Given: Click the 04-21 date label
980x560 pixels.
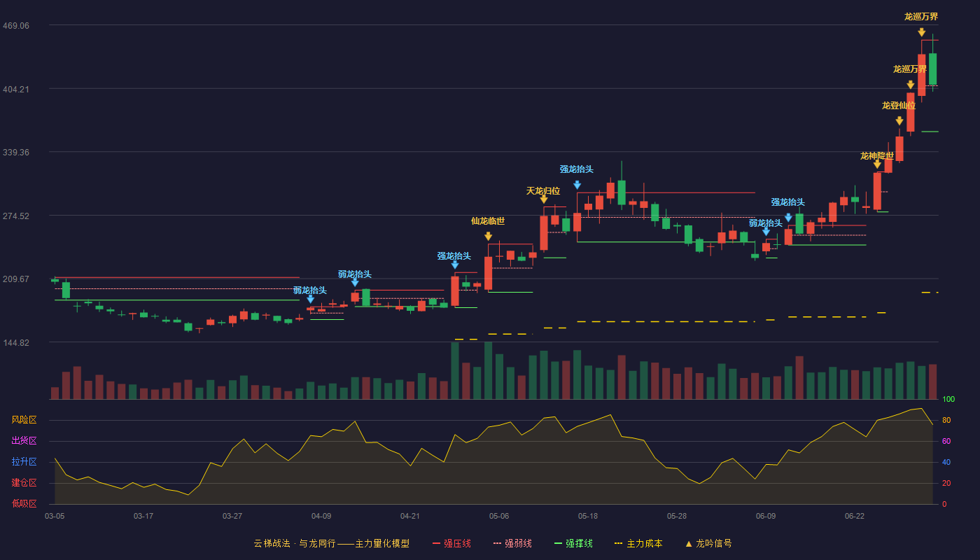Looking at the screenshot, I should [x=410, y=516].
